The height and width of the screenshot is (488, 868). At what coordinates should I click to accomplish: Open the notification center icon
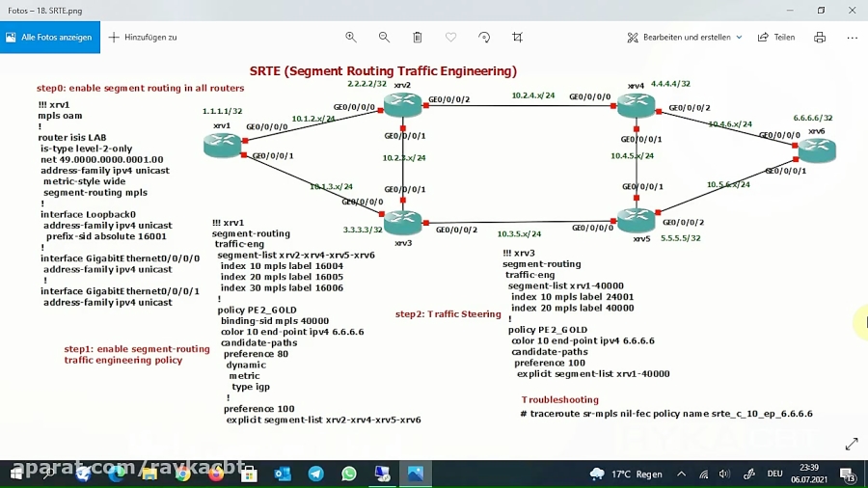pyautogui.click(x=847, y=474)
